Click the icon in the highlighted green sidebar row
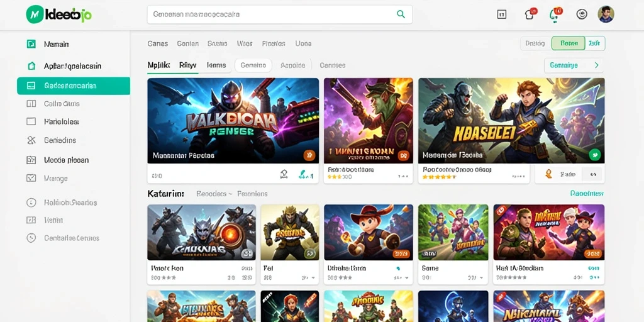This screenshot has height=322, width=644. pyautogui.click(x=31, y=86)
